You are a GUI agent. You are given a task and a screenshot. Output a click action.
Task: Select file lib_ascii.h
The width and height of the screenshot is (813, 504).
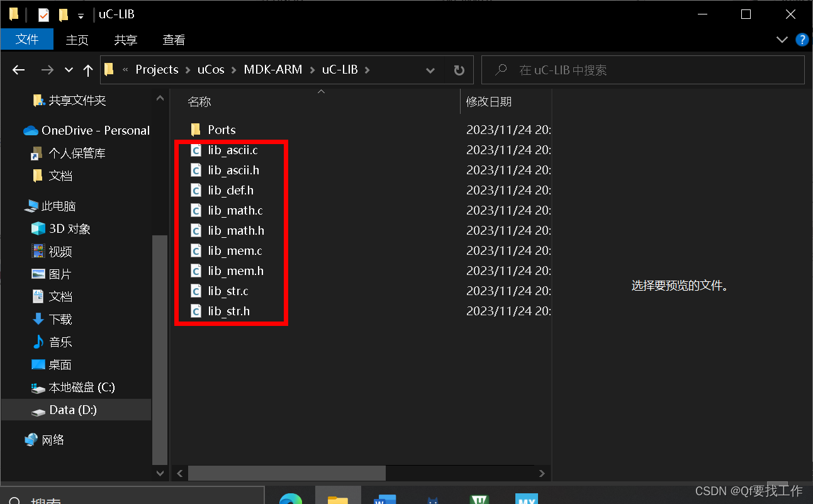[233, 170]
